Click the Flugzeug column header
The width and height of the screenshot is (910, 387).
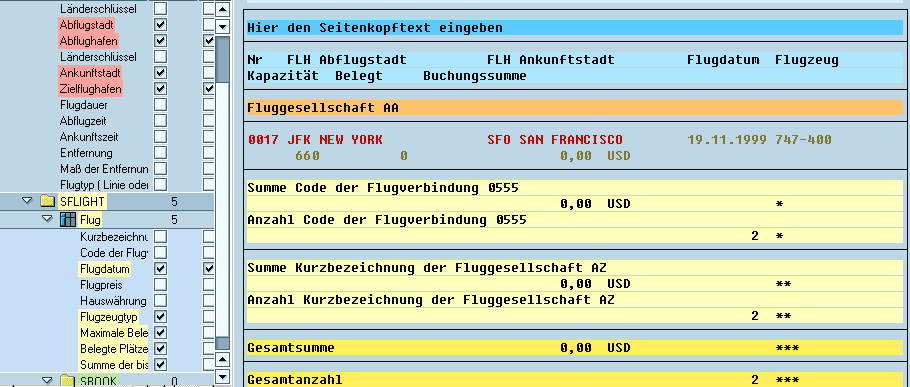click(x=807, y=60)
